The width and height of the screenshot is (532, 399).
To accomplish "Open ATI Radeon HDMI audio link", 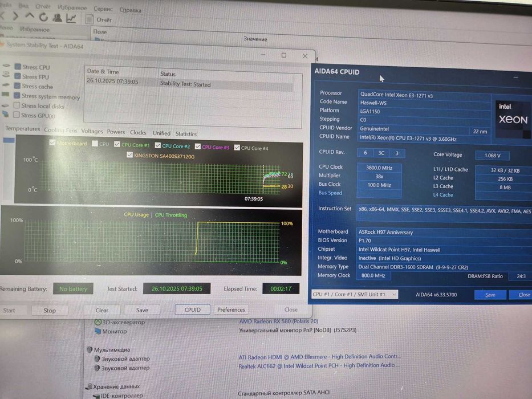I will coord(319,357).
